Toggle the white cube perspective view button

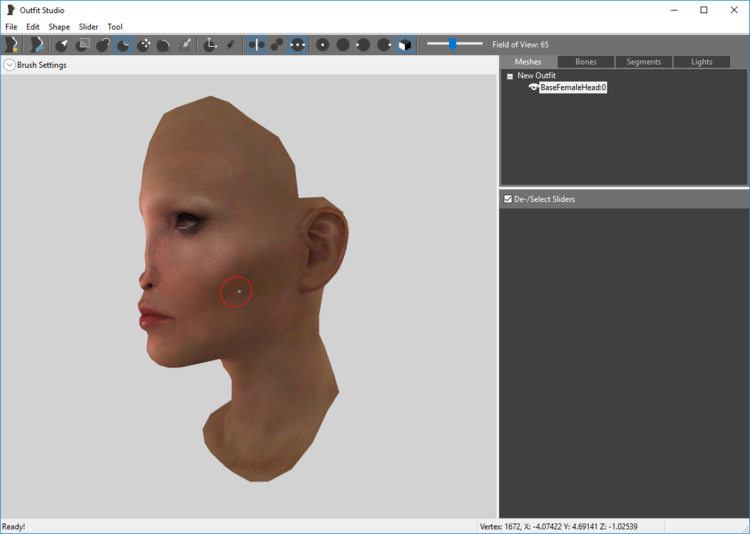[405, 45]
